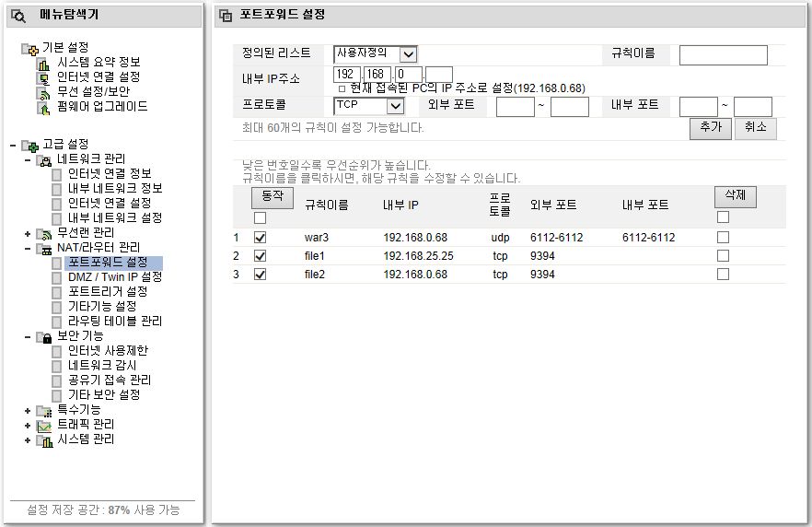
Task: Click the 취소 button
Action: pyautogui.click(x=755, y=128)
